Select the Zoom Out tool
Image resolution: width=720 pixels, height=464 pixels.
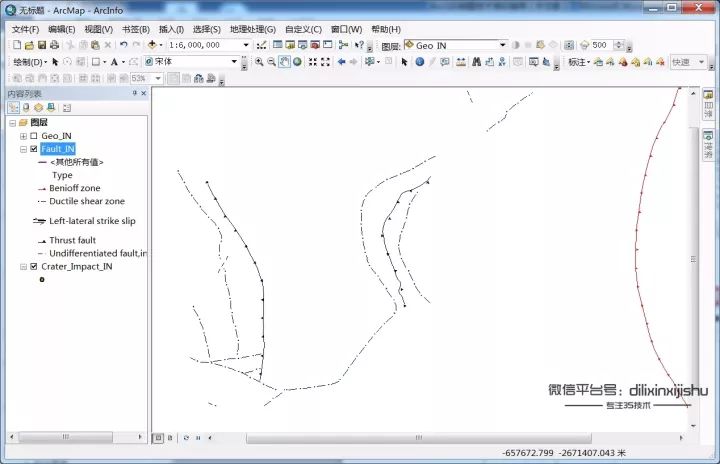pyautogui.click(x=271, y=62)
